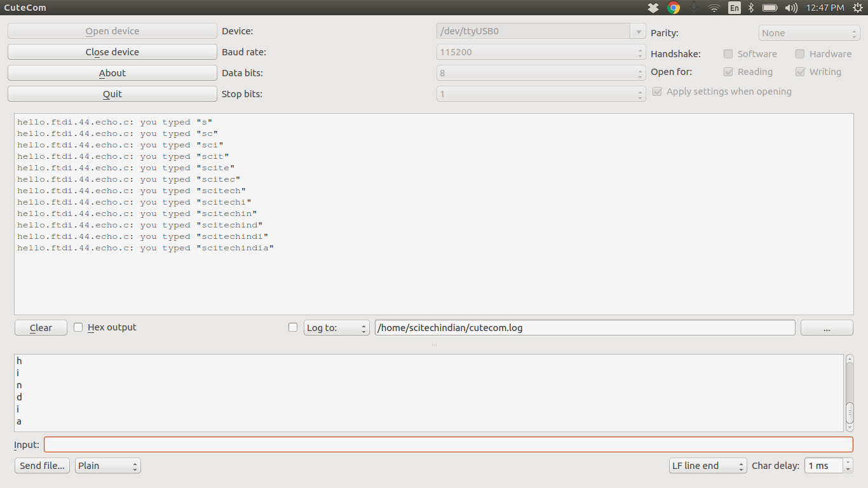Click the Bluetooth indicator icon
Image resolution: width=868 pixels, height=488 pixels.
pyautogui.click(x=750, y=8)
